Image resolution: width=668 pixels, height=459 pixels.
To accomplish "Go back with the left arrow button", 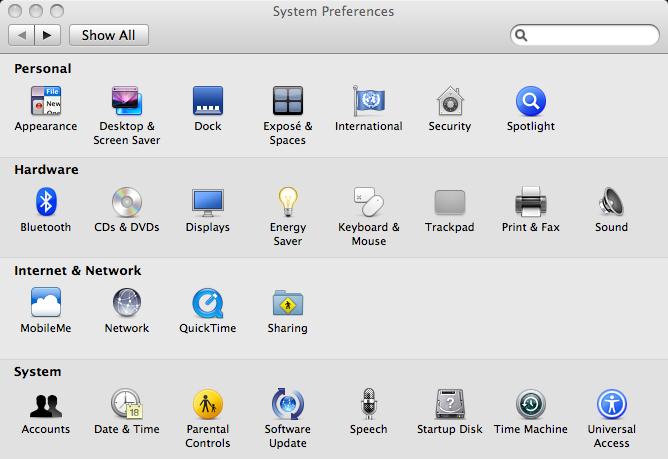I will point(22,35).
